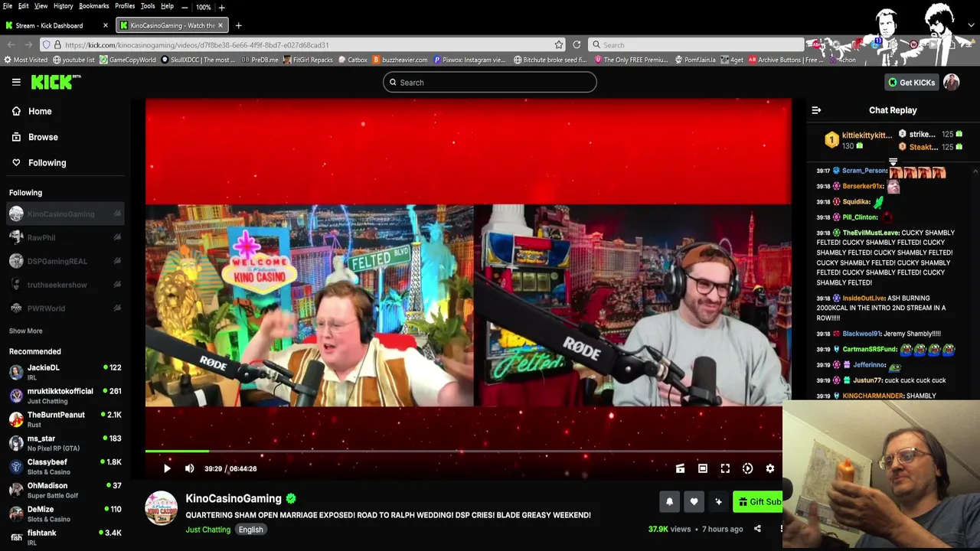Close the Stream - Kick Dashboard tab
Image resolution: width=980 pixels, height=551 pixels.
(106, 25)
